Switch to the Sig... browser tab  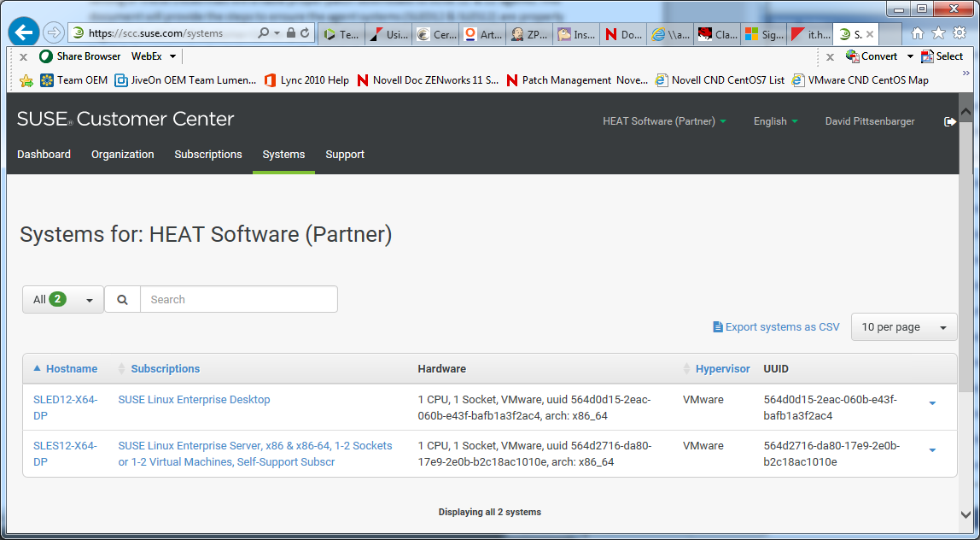(x=764, y=34)
